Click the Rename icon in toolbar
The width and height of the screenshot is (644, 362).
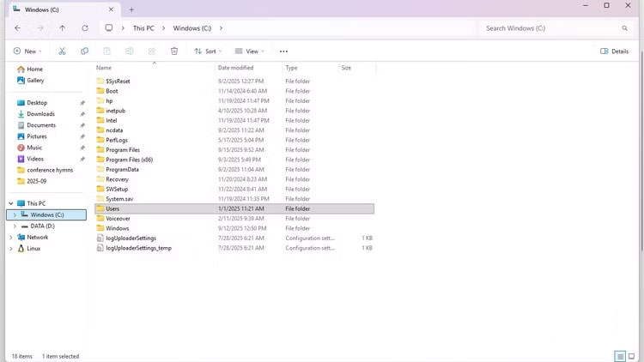(130, 51)
